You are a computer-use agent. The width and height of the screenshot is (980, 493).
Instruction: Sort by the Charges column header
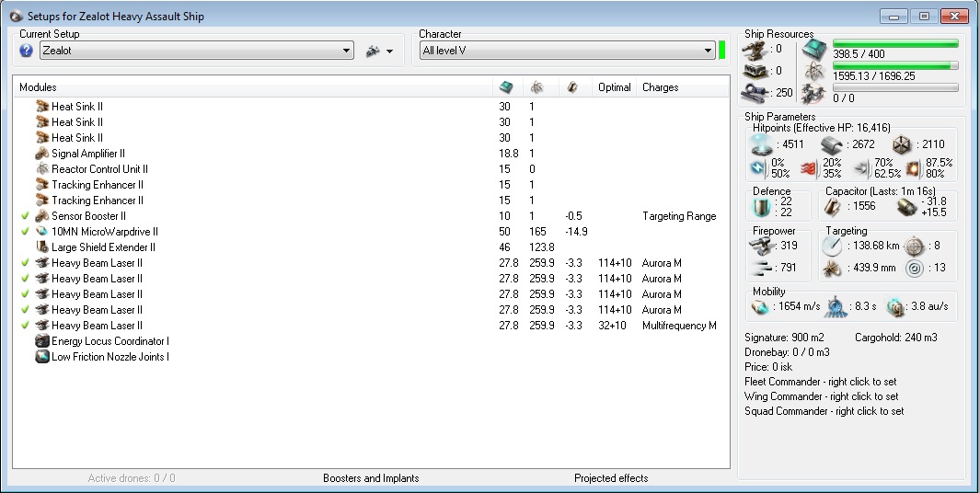683,86
